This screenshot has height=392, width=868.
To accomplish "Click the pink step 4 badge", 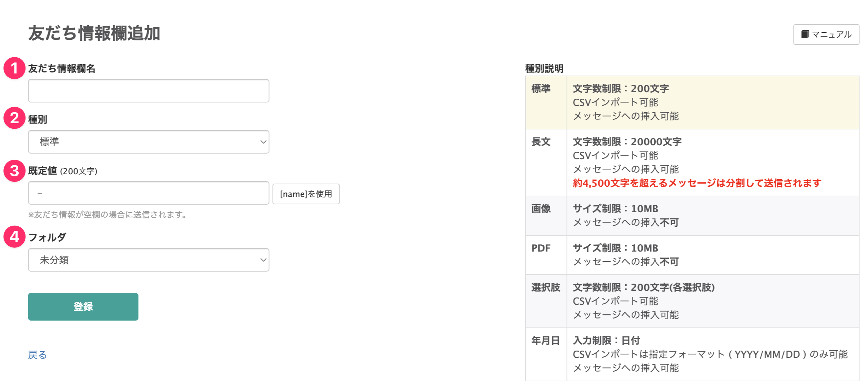I will 14,237.
